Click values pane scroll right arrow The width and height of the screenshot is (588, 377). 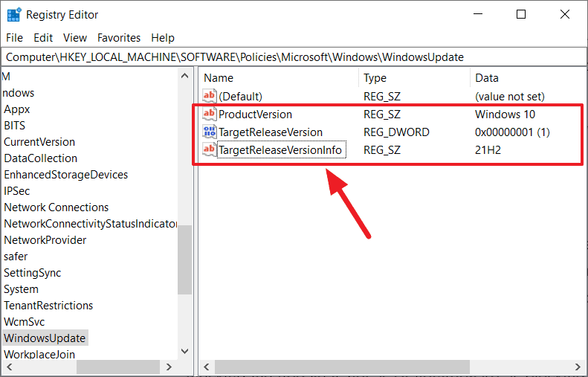578,367
